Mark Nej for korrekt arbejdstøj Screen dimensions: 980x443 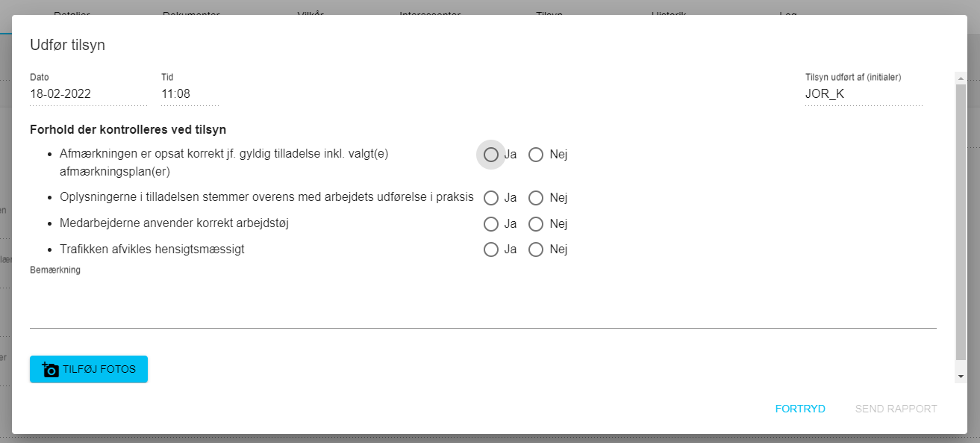tap(536, 224)
